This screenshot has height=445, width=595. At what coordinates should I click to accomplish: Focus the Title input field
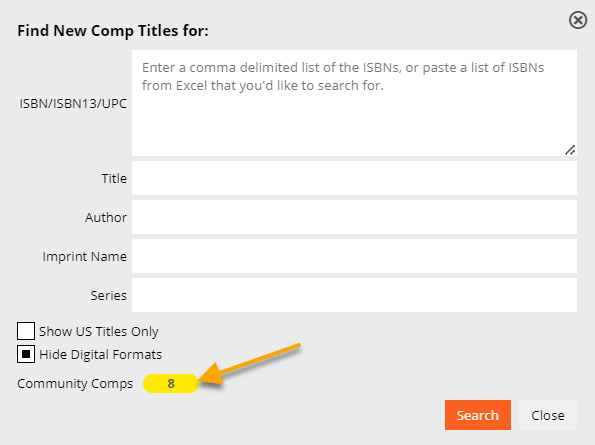click(x=354, y=178)
